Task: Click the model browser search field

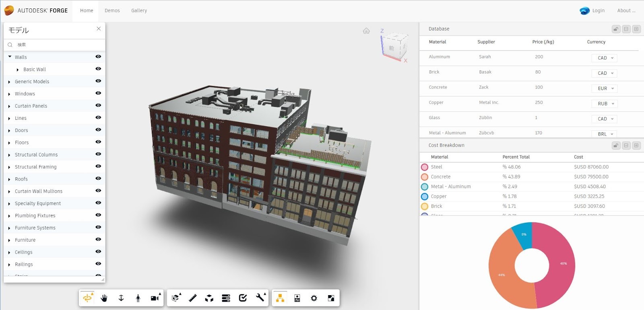Action: tap(54, 45)
